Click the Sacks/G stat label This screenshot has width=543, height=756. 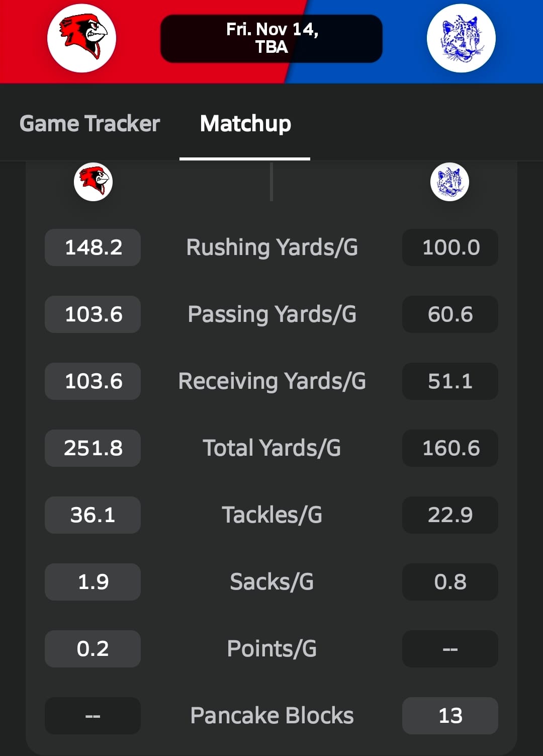(272, 582)
